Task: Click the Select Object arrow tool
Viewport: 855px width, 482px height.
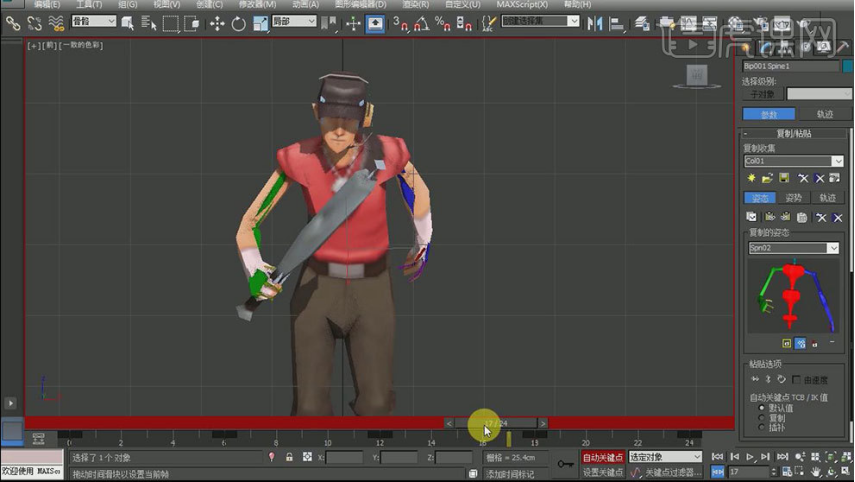Action: [x=128, y=23]
